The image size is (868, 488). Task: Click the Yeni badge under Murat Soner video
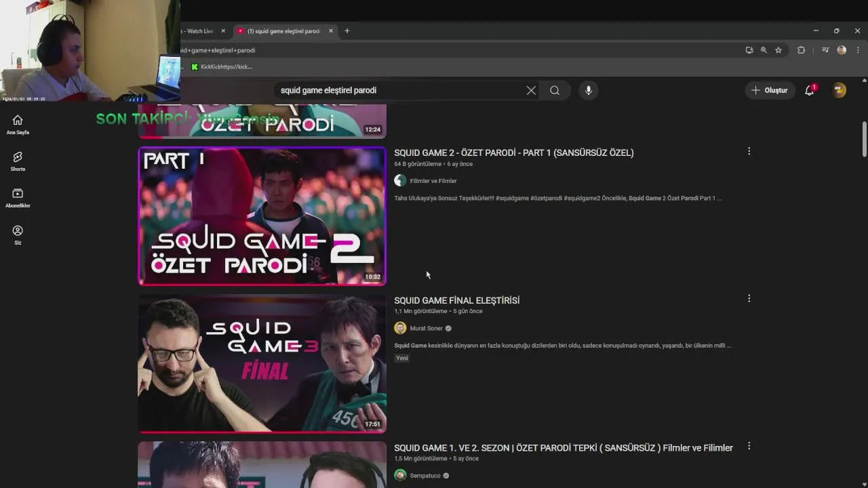(x=402, y=358)
